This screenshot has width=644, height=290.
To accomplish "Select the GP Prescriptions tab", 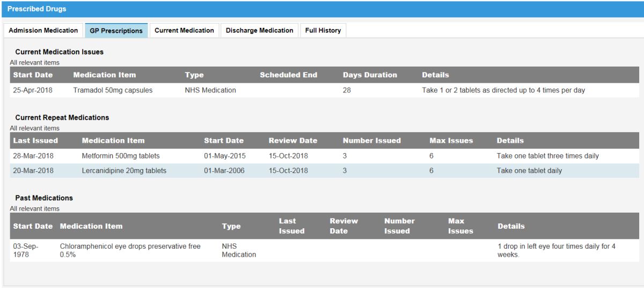I will 116,31.
